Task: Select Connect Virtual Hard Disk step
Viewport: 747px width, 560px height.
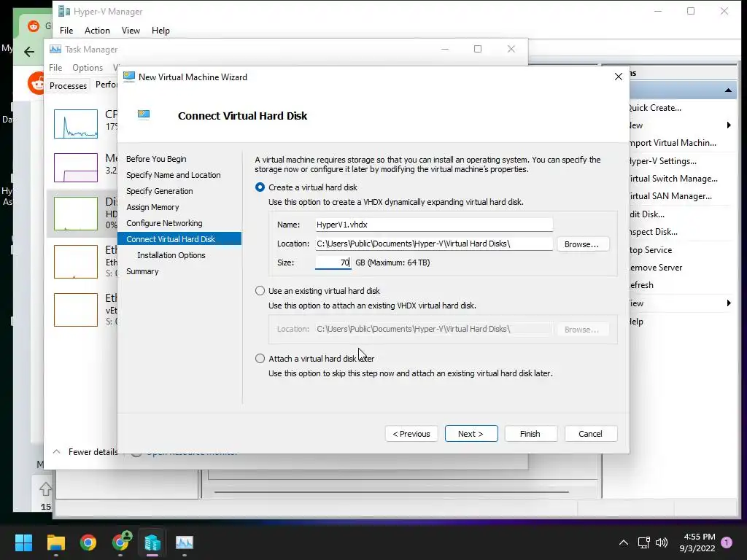Action: (x=179, y=239)
